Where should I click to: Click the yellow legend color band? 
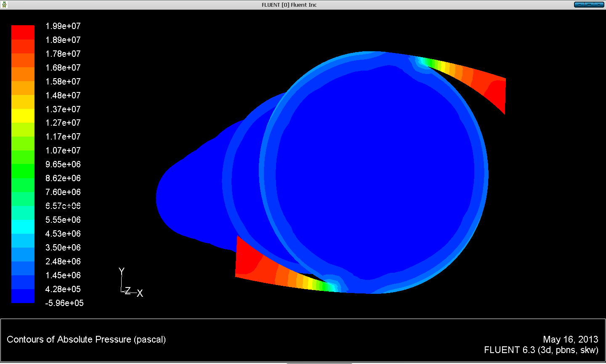tap(23, 116)
